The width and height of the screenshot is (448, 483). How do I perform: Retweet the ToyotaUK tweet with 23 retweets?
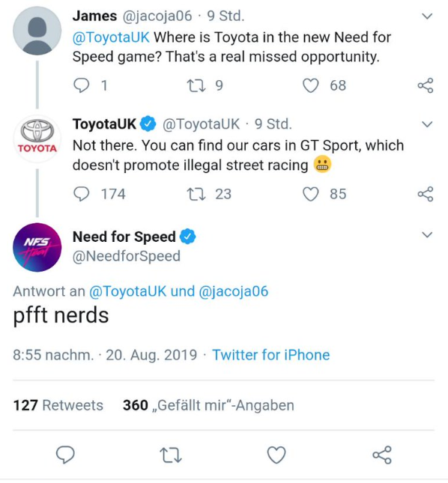196,194
